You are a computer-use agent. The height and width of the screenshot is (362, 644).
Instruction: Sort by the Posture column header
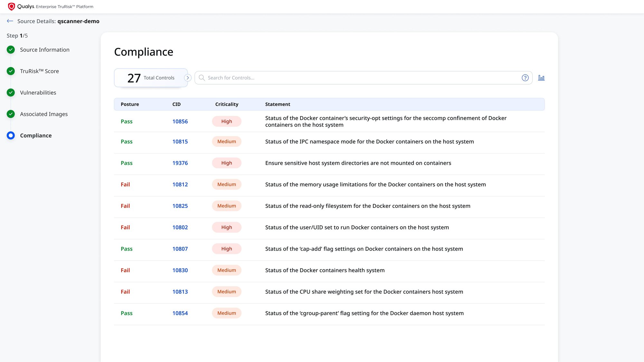[130, 104]
